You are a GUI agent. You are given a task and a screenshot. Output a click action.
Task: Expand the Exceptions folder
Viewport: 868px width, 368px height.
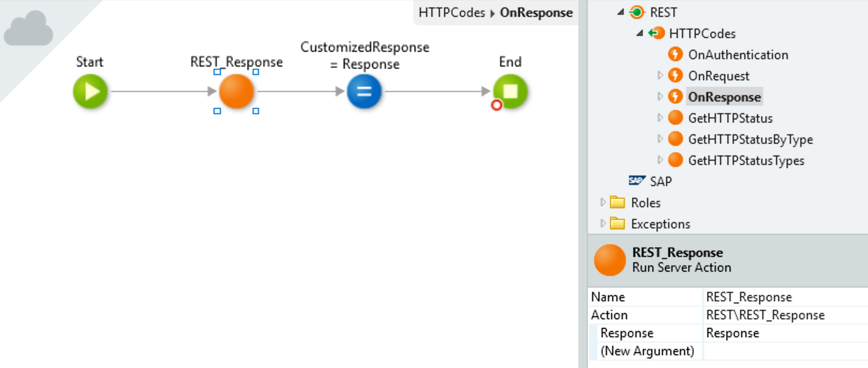(603, 224)
